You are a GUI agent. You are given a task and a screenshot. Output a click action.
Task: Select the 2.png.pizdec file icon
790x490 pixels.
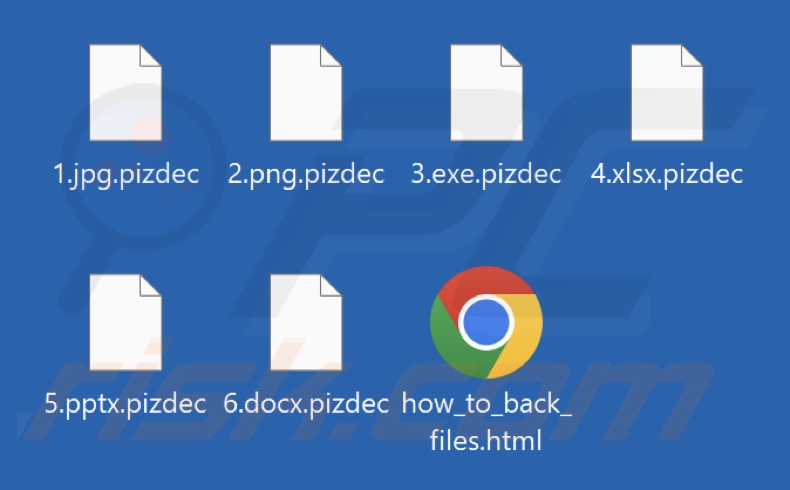click(306, 93)
